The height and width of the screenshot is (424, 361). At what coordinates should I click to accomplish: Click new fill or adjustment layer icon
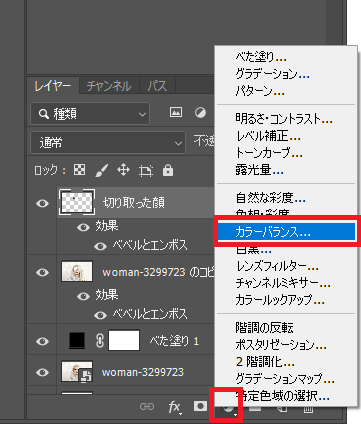(x=228, y=408)
